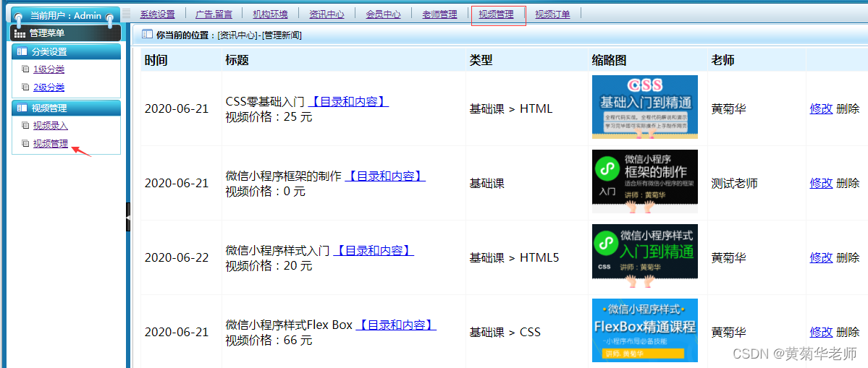The image size is (868, 368).
Task: Open 2级分类 in the sidebar
Action: click(x=49, y=87)
